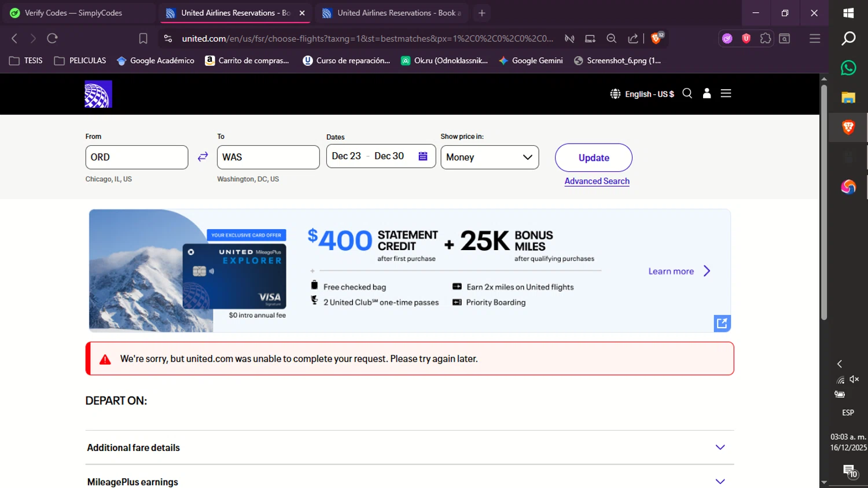The height and width of the screenshot is (488, 868).
Task: Click the Update search button
Action: pyautogui.click(x=594, y=157)
